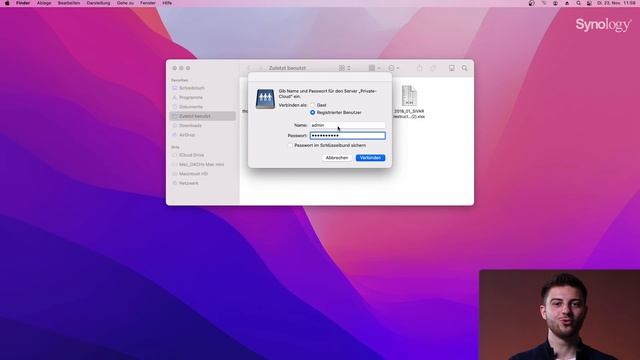640x360 pixels.
Task: Click the Dokumente sidebar icon
Action: point(175,107)
